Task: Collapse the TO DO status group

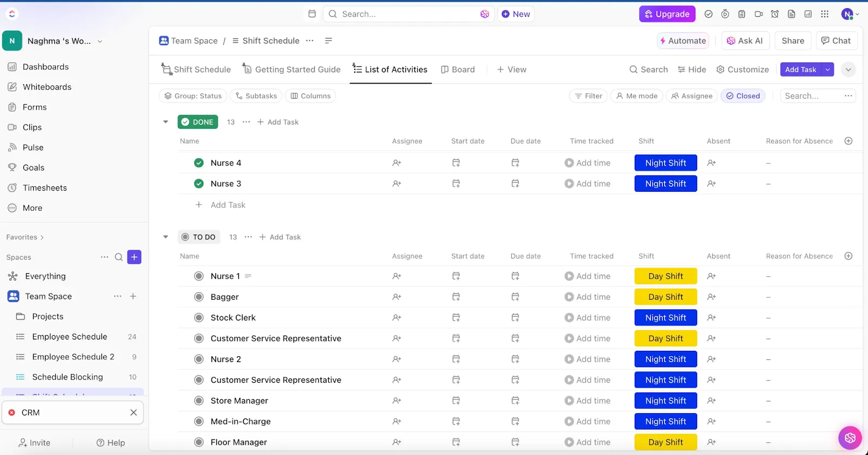Action: (x=165, y=237)
